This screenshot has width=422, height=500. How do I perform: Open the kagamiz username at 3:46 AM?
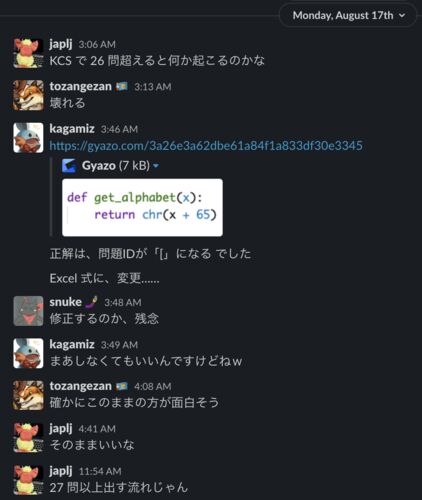[x=72, y=129]
